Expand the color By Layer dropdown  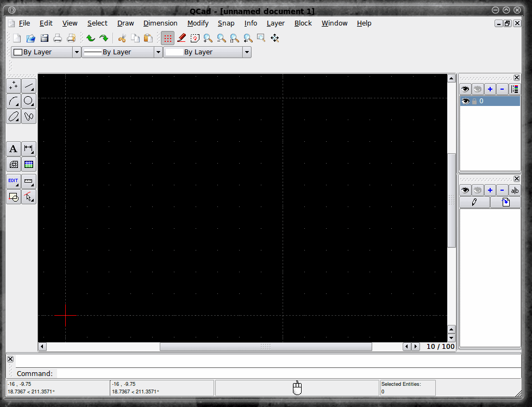[x=77, y=52]
